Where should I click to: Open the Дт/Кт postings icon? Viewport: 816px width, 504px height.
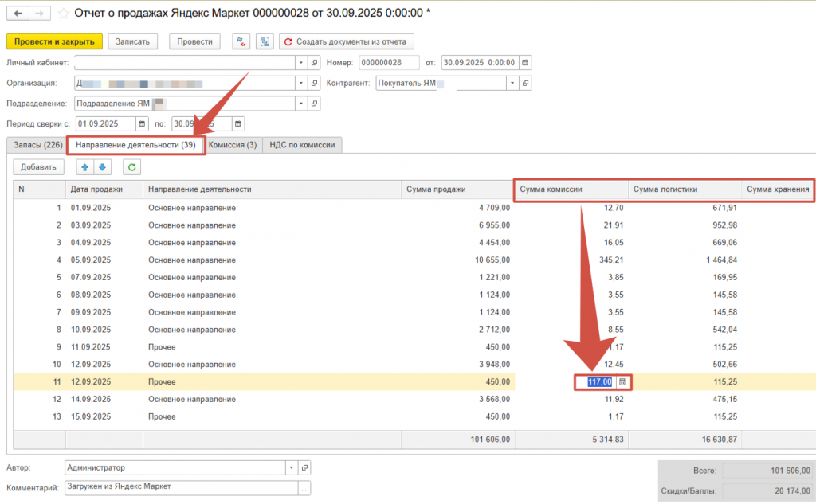(242, 41)
